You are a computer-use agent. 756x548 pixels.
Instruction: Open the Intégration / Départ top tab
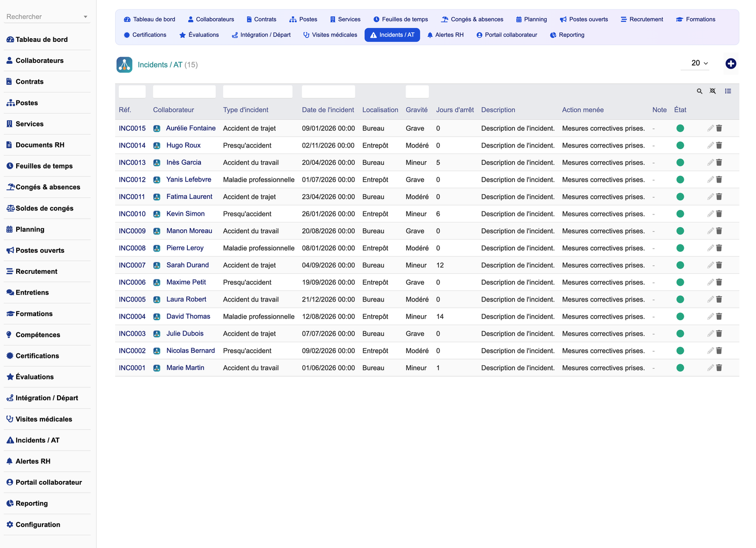tap(261, 35)
